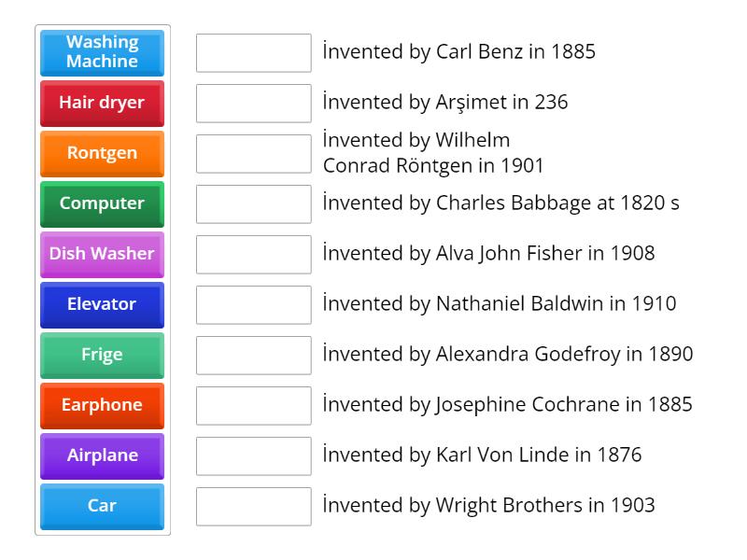This screenshot has height=560, width=747.
Task: Click the empty box next to Arşimet
Action: (x=253, y=104)
